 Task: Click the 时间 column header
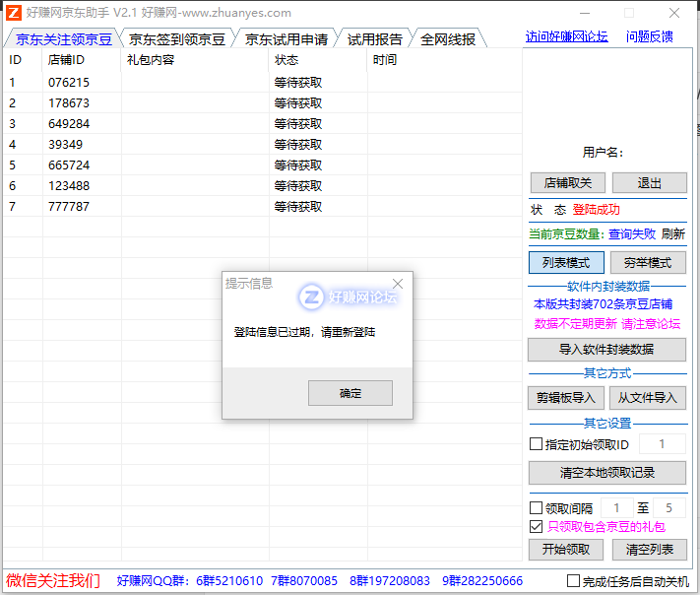[445, 60]
